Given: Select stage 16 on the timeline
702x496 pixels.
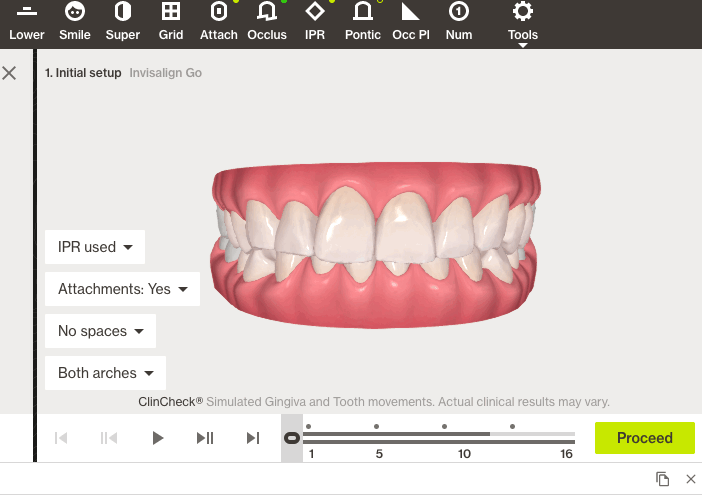Looking at the screenshot, I should [x=566, y=454].
